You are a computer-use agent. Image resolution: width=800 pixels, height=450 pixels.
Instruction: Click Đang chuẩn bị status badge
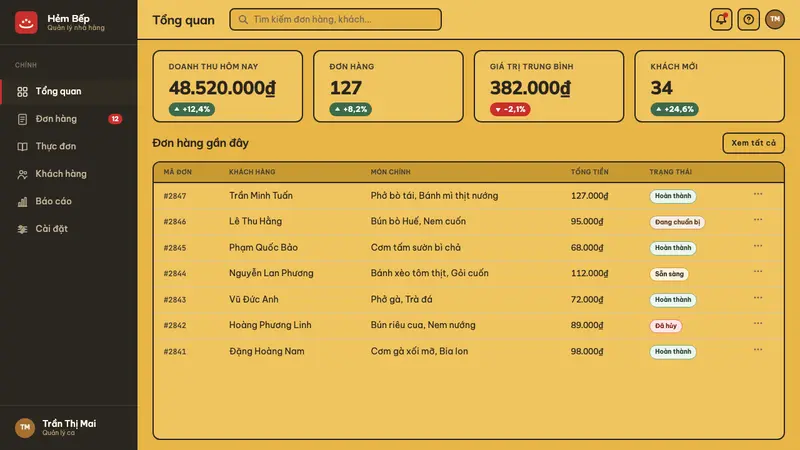(x=677, y=222)
